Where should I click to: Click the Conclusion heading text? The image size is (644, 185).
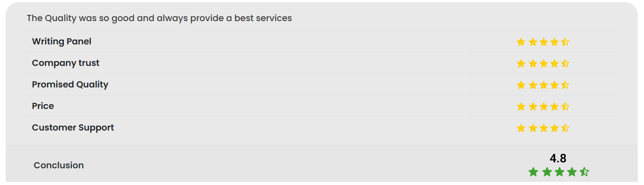point(59,165)
